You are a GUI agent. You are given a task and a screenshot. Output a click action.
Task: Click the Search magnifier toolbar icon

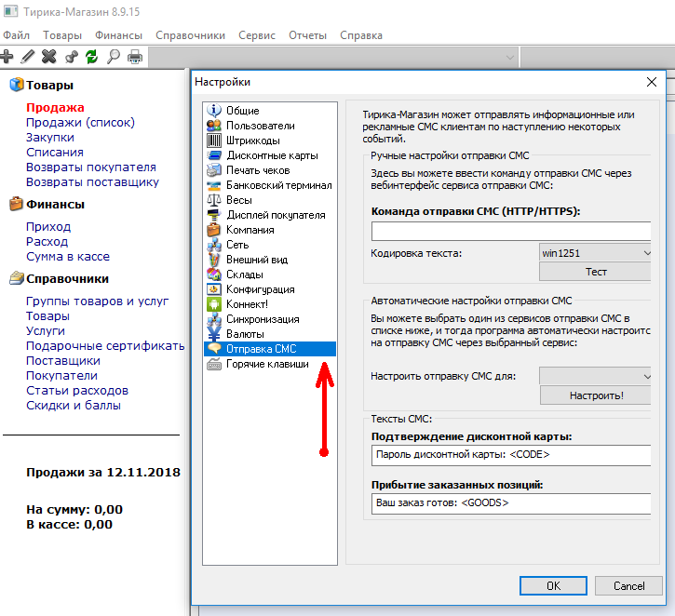tap(114, 57)
